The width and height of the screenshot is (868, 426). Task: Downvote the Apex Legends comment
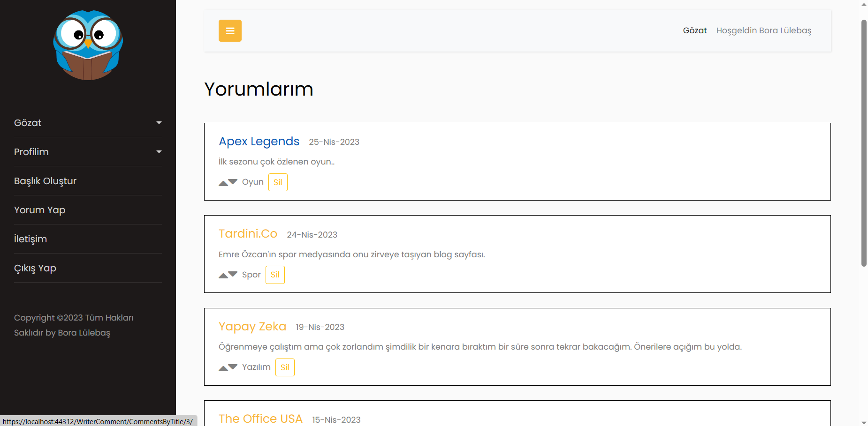[233, 182]
